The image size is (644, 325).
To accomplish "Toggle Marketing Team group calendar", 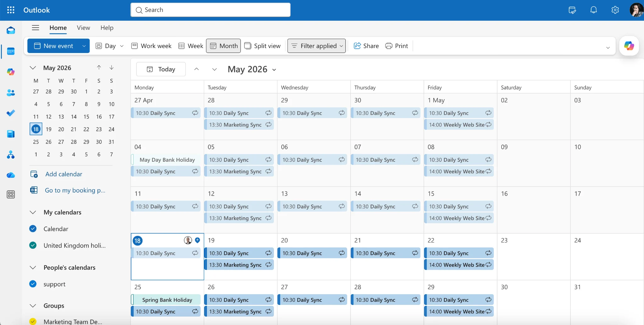I will (x=33, y=322).
